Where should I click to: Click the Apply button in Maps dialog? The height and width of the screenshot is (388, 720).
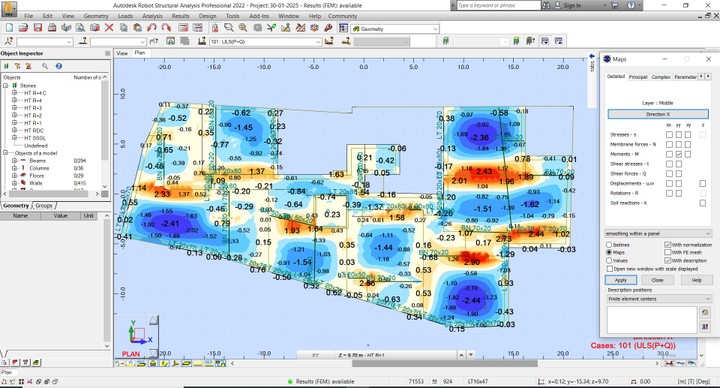coord(620,280)
